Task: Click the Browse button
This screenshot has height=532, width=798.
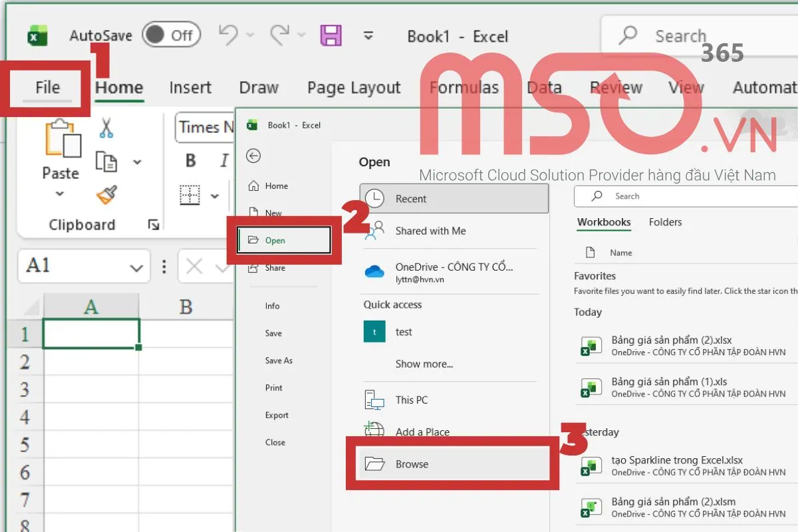Action: click(x=412, y=464)
